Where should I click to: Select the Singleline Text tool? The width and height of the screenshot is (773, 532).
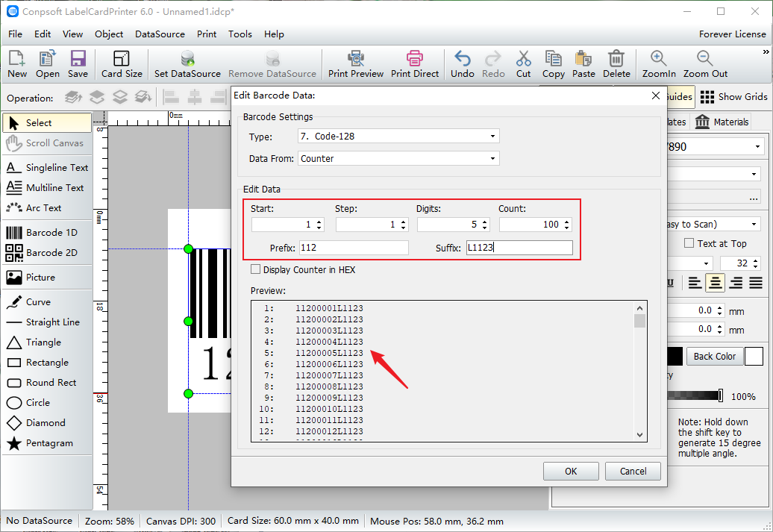point(47,167)
